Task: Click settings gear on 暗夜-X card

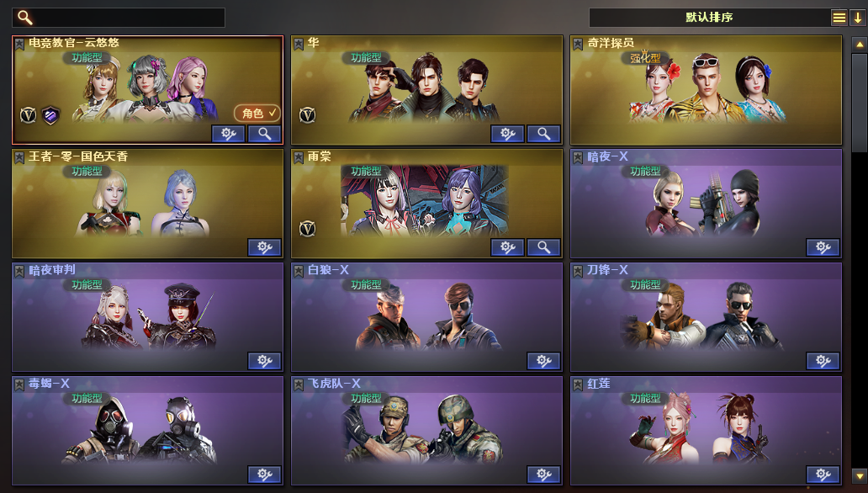Action: tap(823, 247)
